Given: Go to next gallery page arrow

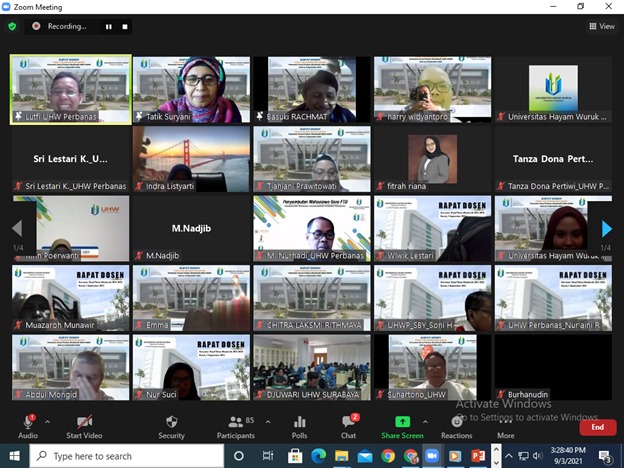Looking at the screenshot, I should coord(606,228).
